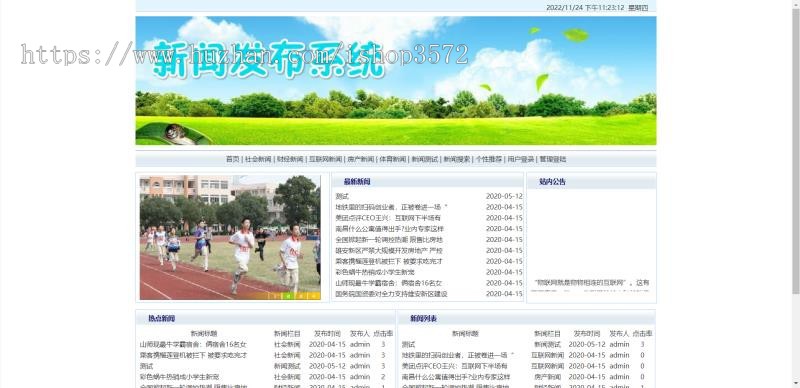The height and width of the screenshot is (388, 800).
Task: Click 点击率 header in 热点新闻 table
Action: coord(383,334)
